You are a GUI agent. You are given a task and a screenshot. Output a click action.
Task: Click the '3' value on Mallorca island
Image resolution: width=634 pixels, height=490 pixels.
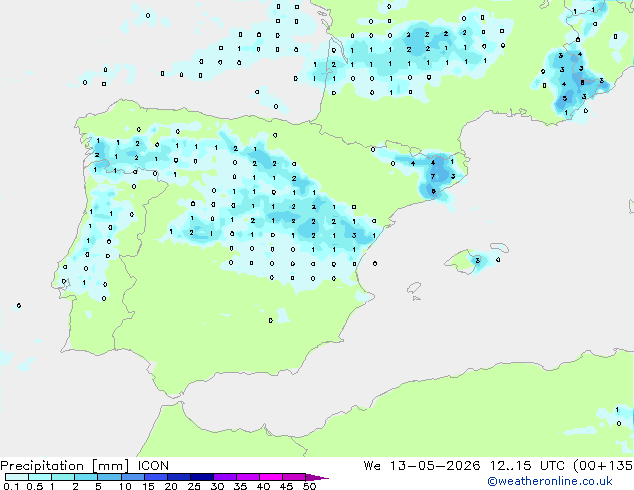[x=478, y=260]
